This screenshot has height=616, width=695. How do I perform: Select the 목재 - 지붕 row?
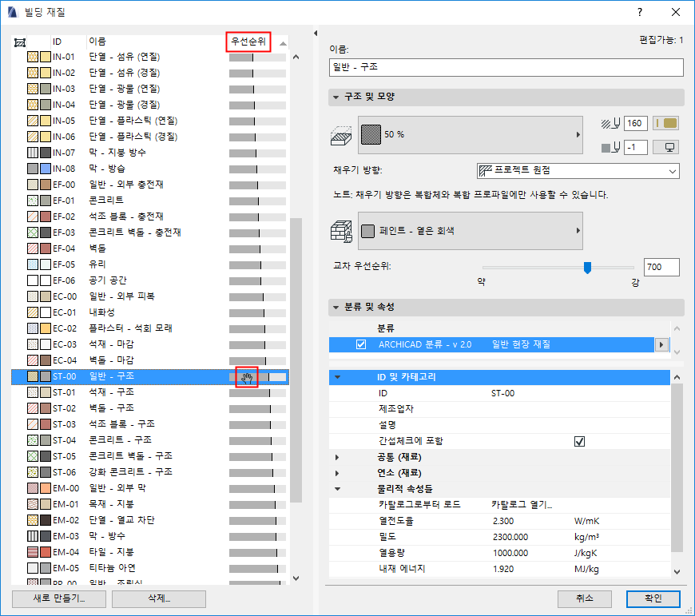point(150,504)
